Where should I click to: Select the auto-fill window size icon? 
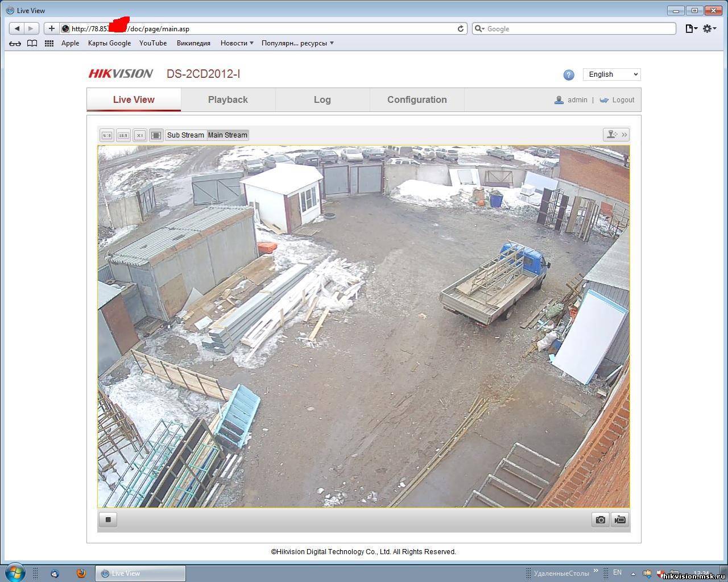tap(156, 135)
